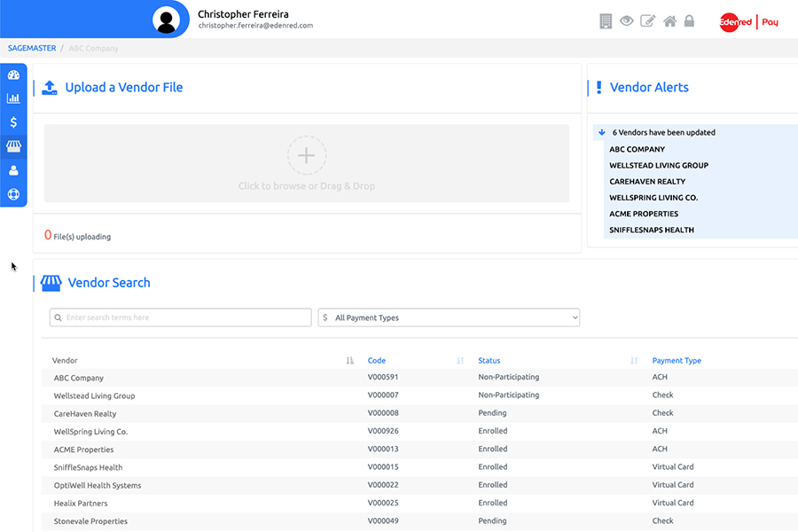
Task: Click the pencil edit icon in header
Action: 648,21
